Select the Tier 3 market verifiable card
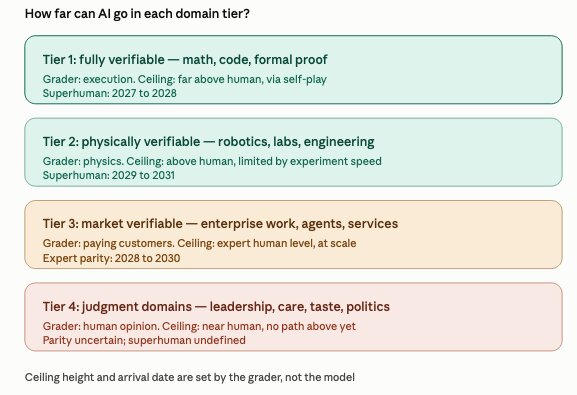Viewport: 577px width, 395px height. 293,234
